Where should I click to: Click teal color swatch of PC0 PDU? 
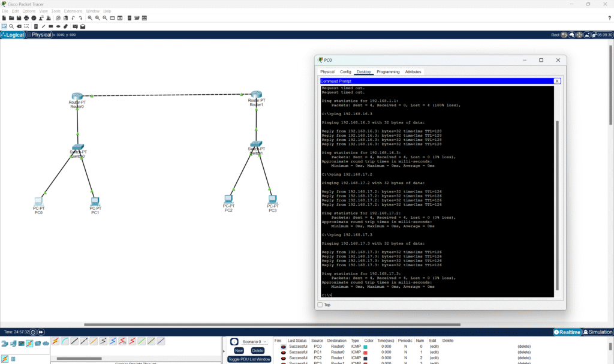tap(365, 347)
